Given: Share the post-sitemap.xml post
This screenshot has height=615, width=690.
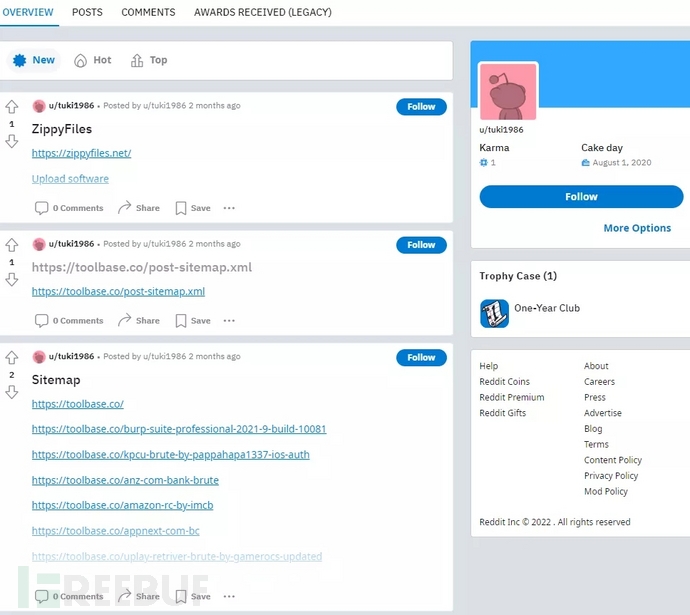Looking at the screenshot, I should tap(139, 321).
